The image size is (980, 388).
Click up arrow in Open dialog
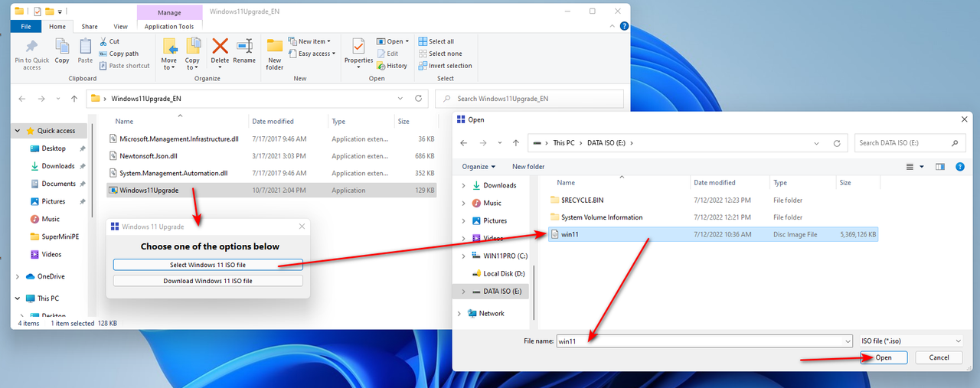[517, 142]
